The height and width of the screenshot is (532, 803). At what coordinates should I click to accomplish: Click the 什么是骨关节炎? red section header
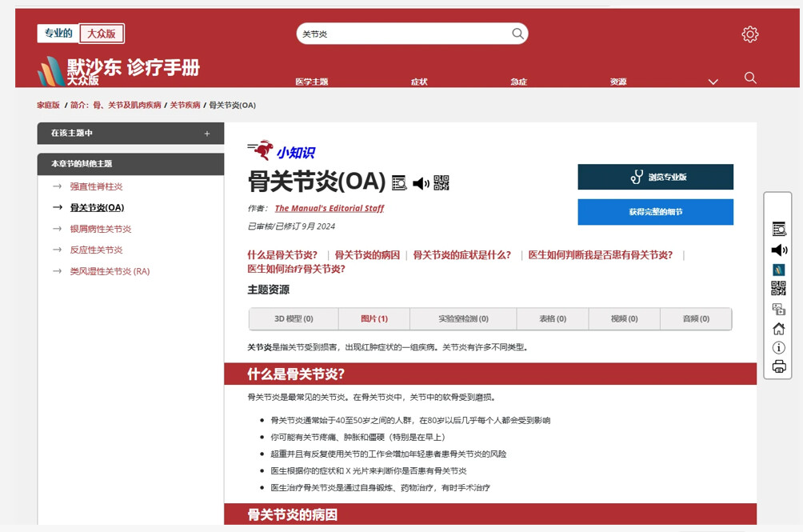(490, 374)
